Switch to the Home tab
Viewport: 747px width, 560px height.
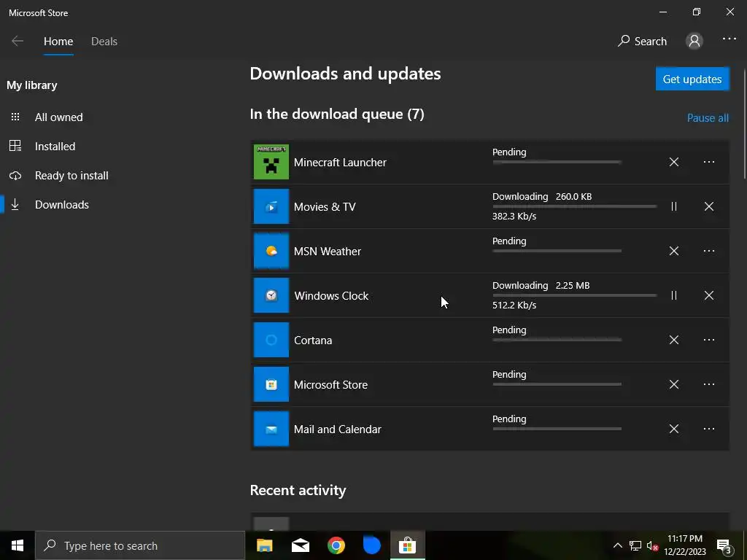(x=58, y=42)
